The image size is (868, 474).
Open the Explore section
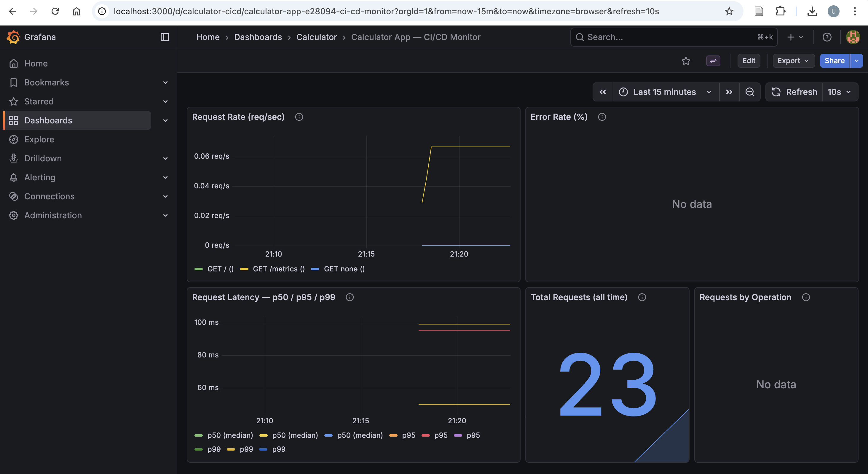click(x=40, y=139)
